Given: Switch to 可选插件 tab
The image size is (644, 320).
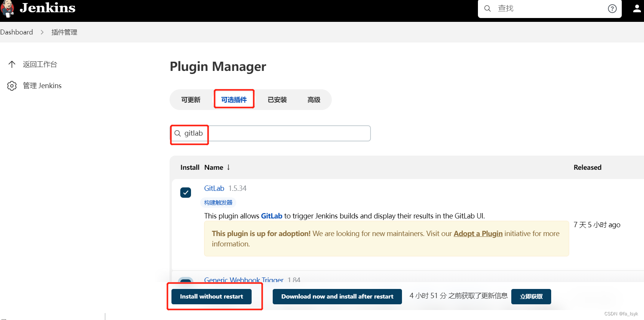Looking at the screenshot, I should (x=234, y=100).
